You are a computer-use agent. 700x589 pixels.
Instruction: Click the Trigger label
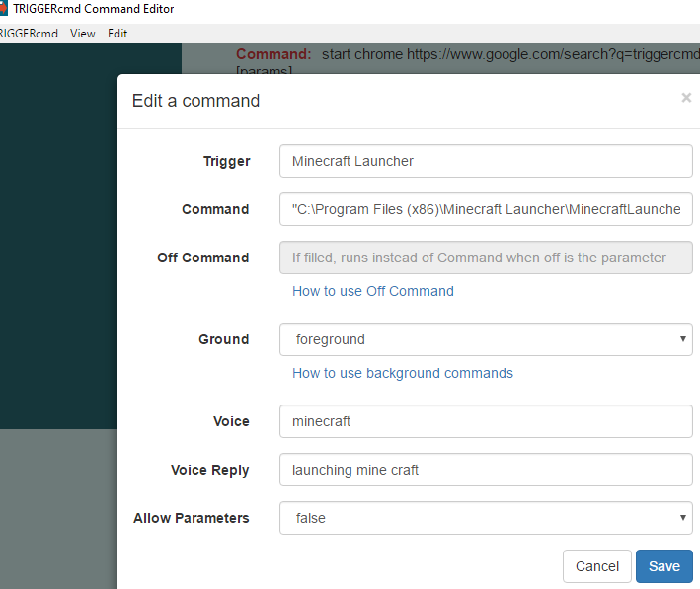pyautogui.click(x=226, y=161)
